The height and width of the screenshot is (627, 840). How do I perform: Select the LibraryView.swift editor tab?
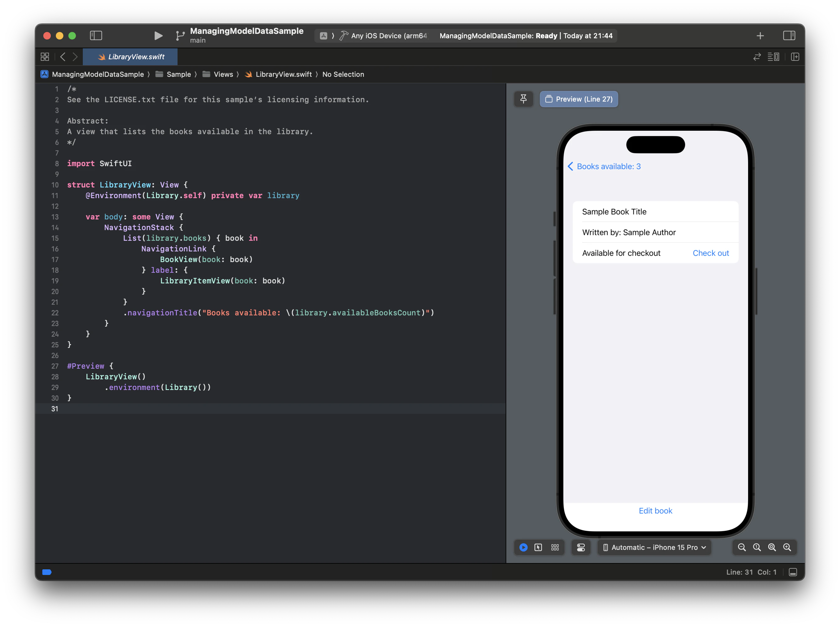(130, 57)
